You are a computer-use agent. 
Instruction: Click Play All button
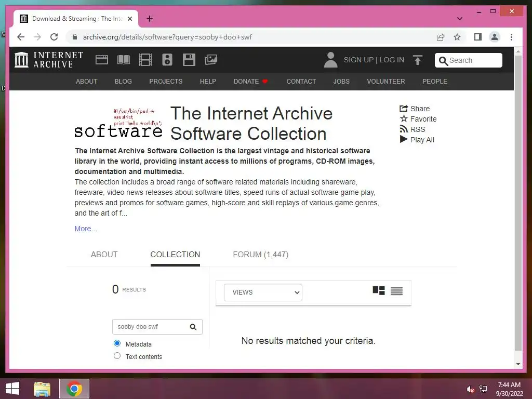tap(417, 140)
